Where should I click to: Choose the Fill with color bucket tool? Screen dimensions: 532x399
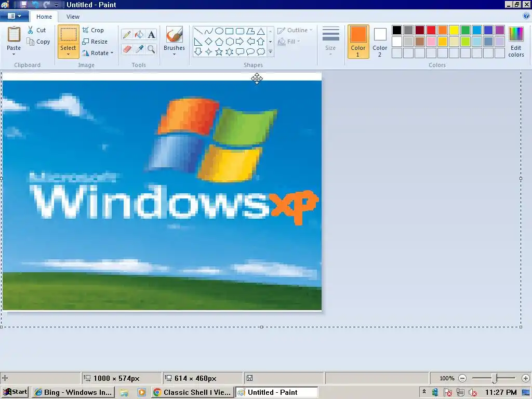(x=139, y=34)
